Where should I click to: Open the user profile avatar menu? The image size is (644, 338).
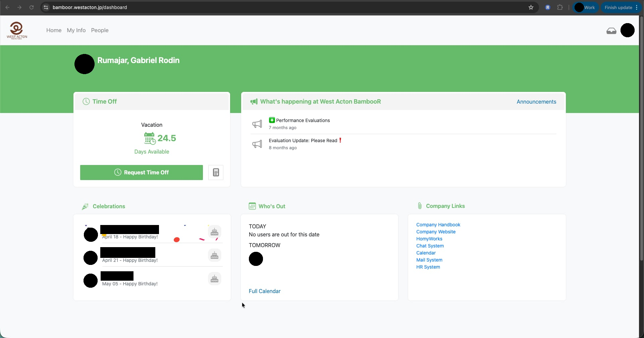(627, 30)
